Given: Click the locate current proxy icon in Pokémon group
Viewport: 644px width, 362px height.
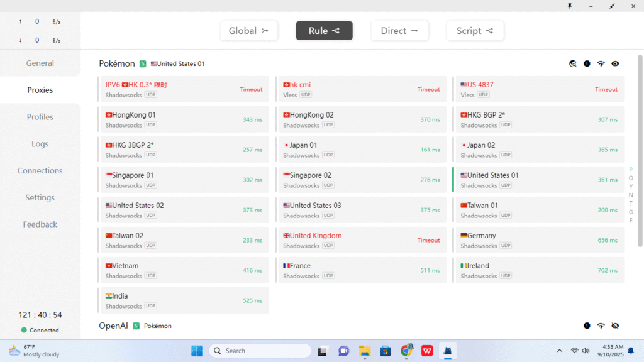Looking at the screenshot, I should [572, 63].
